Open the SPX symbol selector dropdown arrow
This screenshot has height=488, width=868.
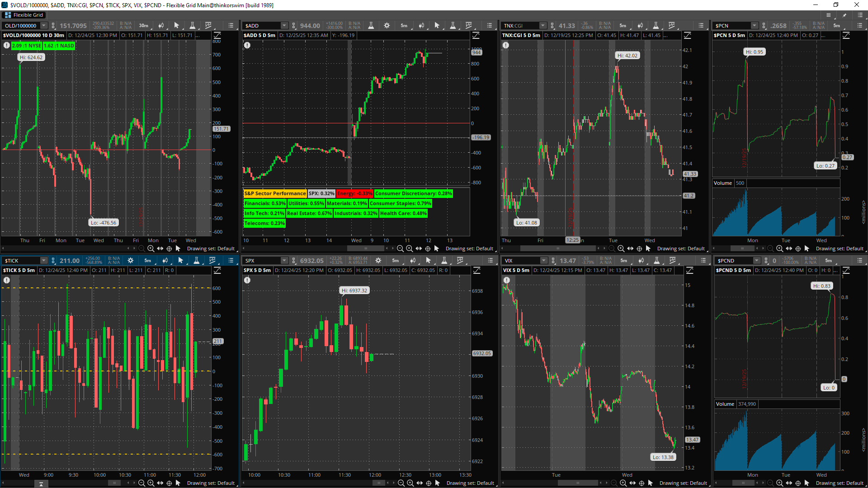tap(284, 261)
